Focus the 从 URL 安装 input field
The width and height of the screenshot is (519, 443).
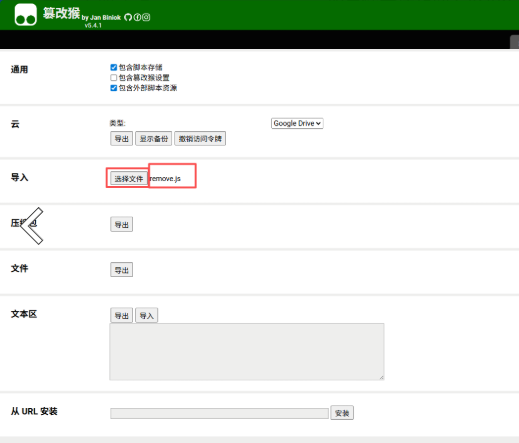tap(219, 413)
